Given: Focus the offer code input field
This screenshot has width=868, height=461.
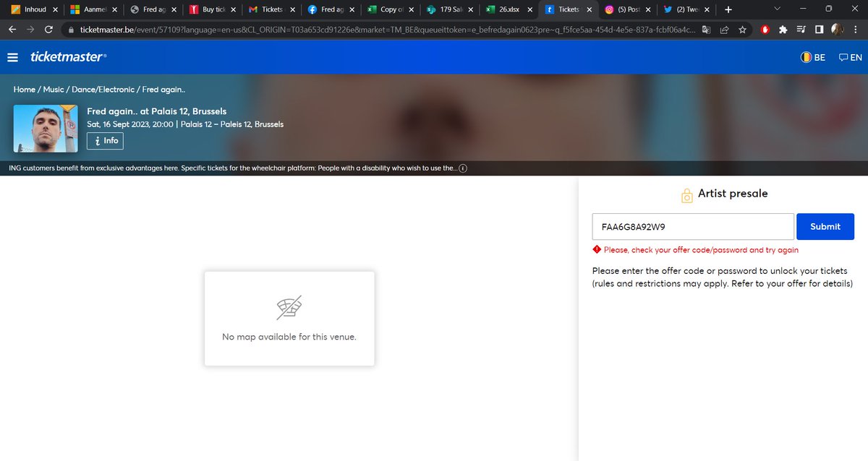Looking at the screenshot, I should [693, 226].
